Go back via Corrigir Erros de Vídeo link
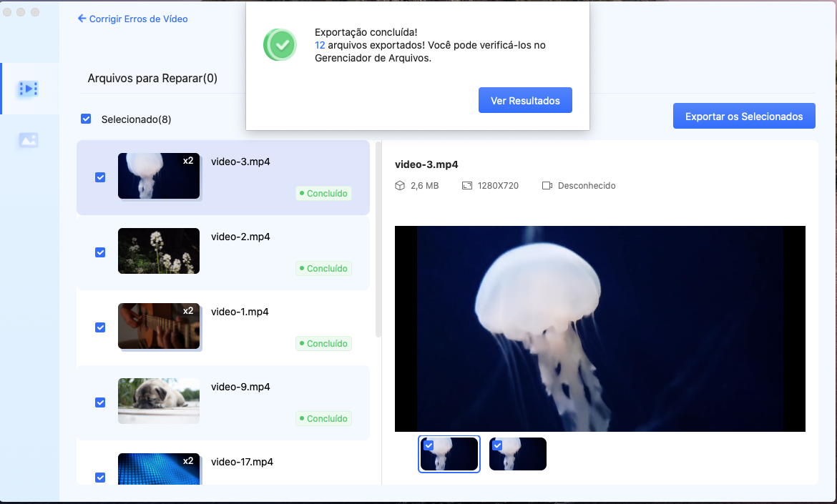Image resolution: width=837 pixels, height=504 pixels. pyautogui.click(x=138, y=19)
